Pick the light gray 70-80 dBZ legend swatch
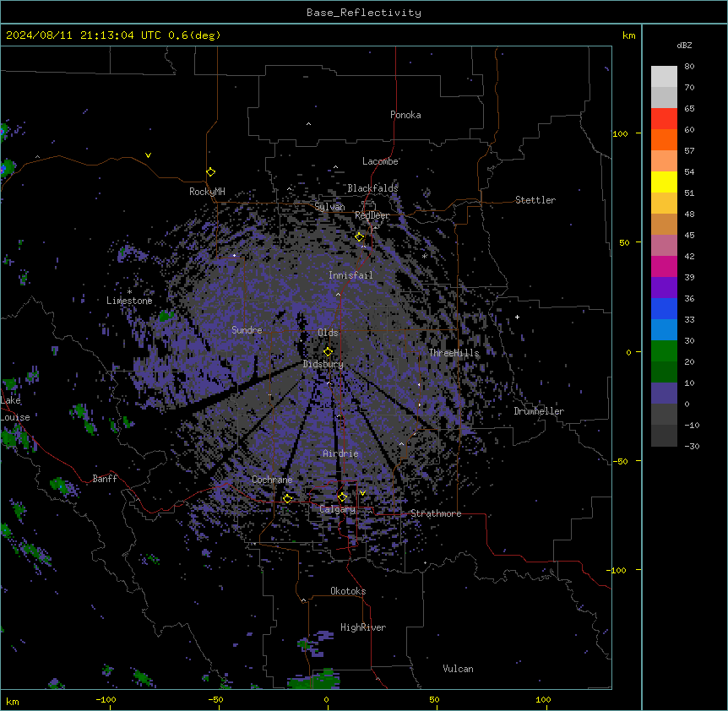Screen dimensions: 728x711 coord(664,77)
